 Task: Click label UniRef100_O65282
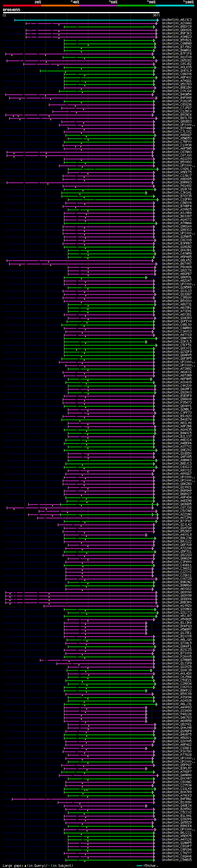pyautogui.click(x=177, y=61)
